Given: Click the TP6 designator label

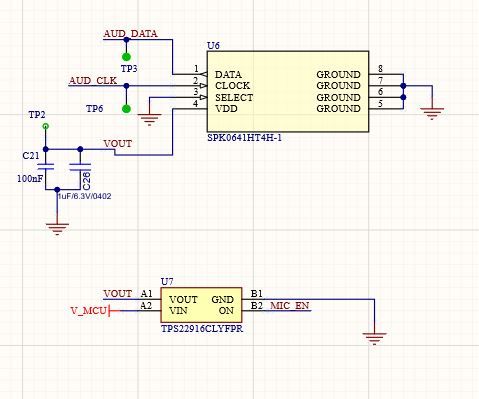Looking at the screenshot, I should [95, 109].
